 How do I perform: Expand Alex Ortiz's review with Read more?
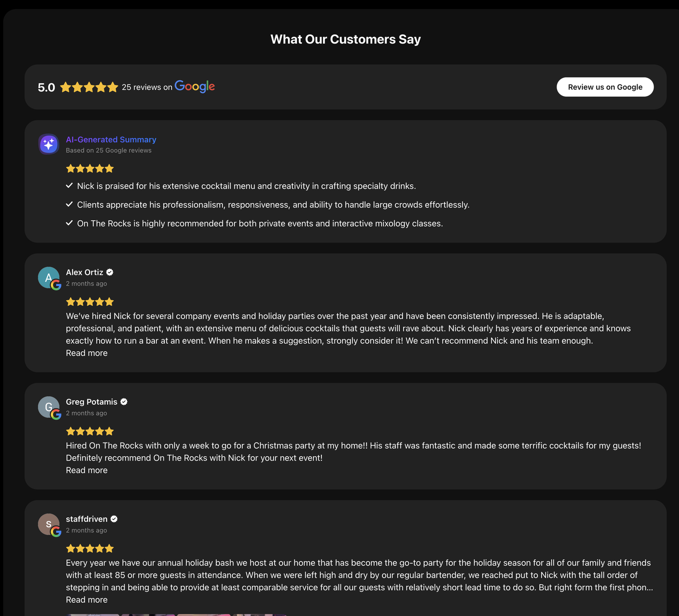coord(86,353)
